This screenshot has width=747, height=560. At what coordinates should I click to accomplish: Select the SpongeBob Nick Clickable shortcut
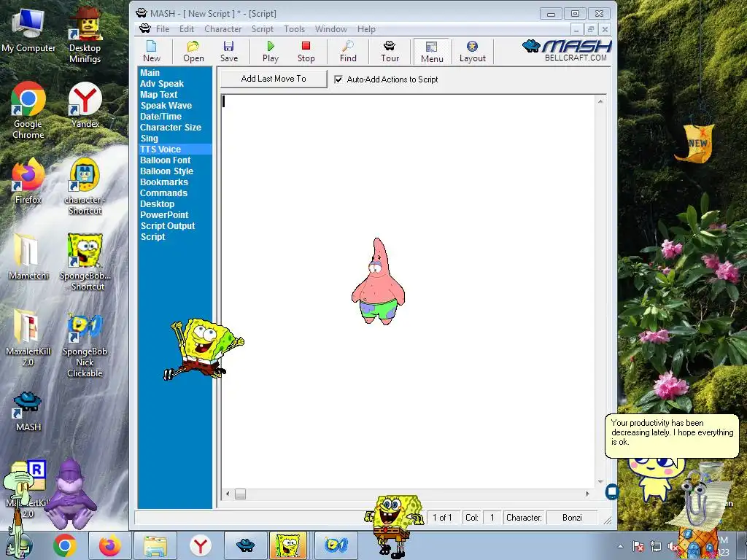[x=85, y=346]
